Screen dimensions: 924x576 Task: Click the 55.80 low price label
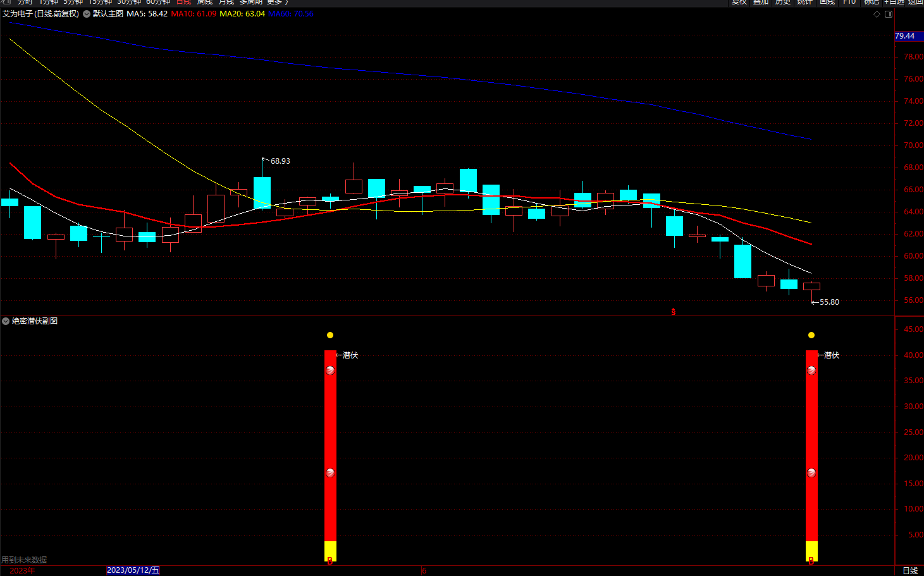(829, 302)
